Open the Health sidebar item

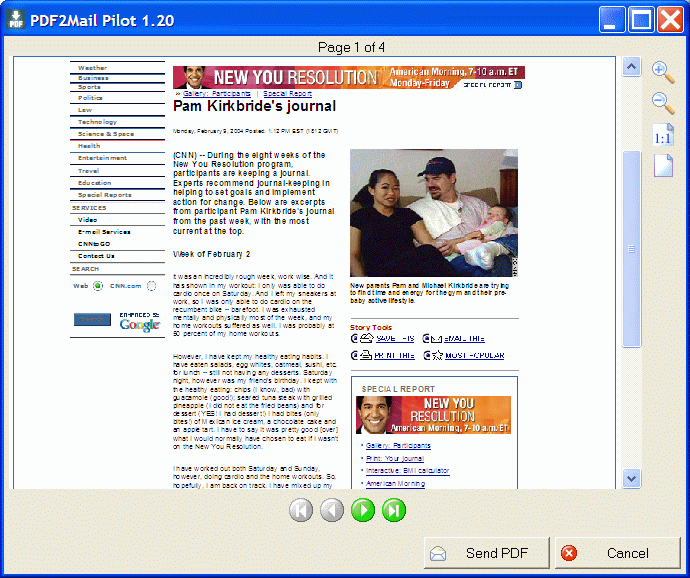tap(89, 146)
